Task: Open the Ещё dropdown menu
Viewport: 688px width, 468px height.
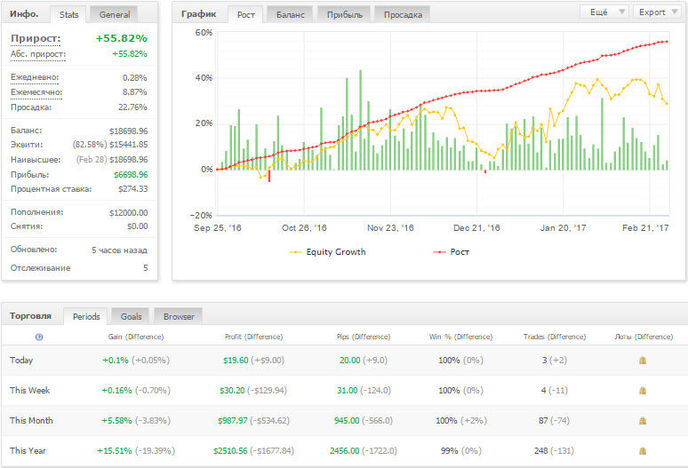Action: point(605,12)
